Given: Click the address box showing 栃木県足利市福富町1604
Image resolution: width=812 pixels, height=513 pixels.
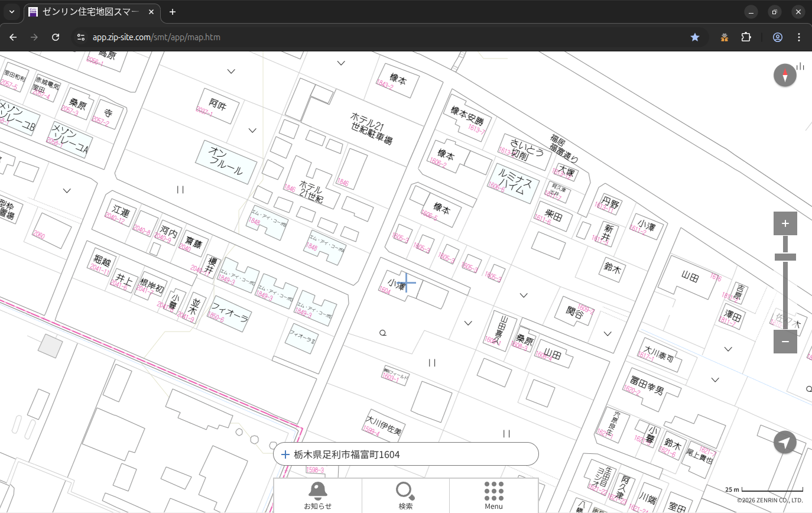Looking at the screenshot, I should coord(405,454).
